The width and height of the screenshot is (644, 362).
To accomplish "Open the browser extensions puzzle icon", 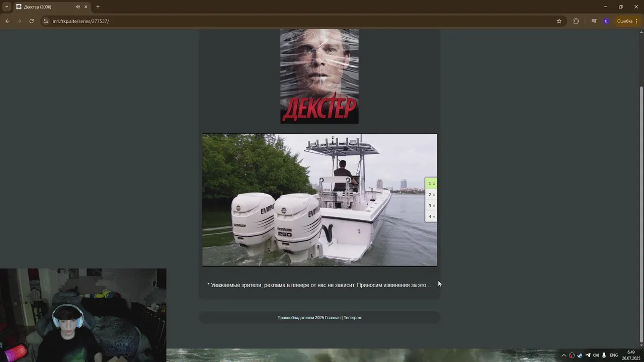I will [576, 21].
